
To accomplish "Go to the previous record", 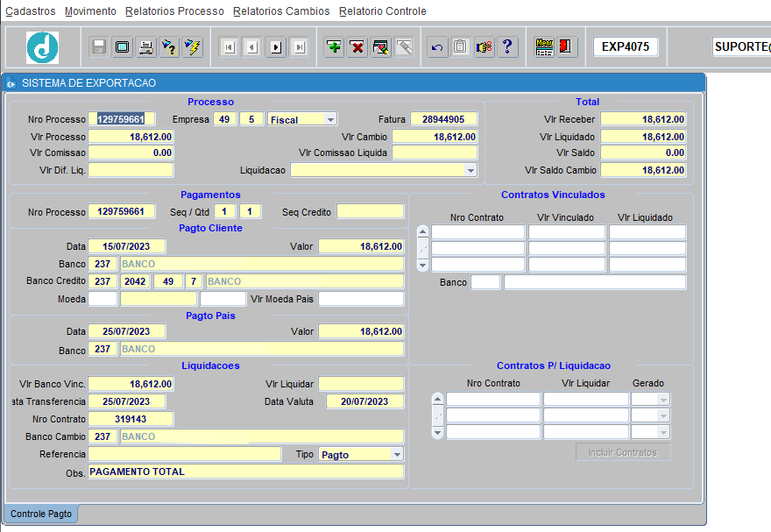I will pyautogui.click(x=252, y=47).
